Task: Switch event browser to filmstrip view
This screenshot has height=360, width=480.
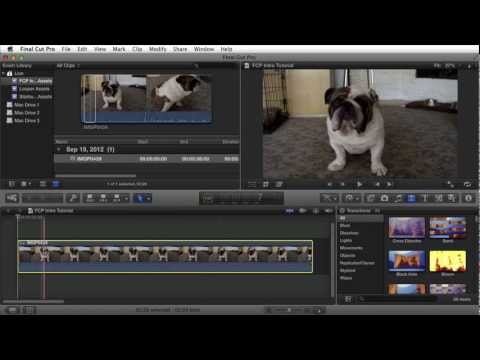Action: pyautogui.click(x=43, y=184)
